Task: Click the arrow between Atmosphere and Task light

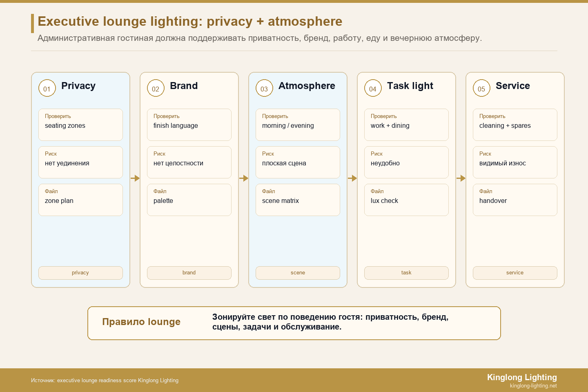Action: (352, 178)
